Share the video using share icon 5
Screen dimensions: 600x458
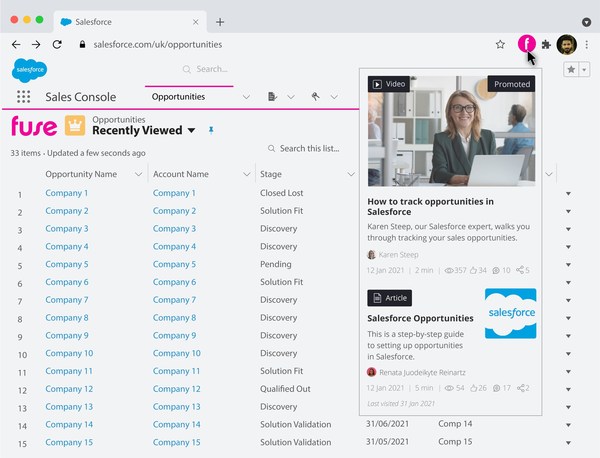(x=522, y=270)
